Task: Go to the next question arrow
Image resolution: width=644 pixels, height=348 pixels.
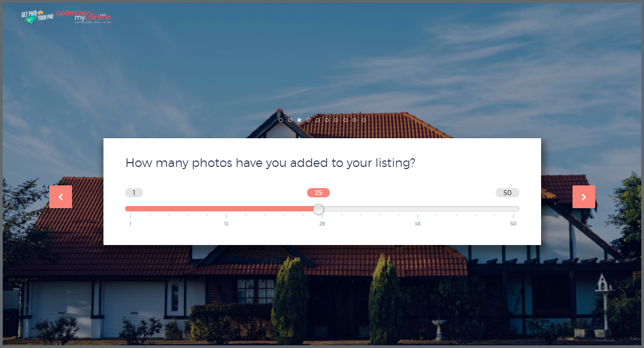Action: click(584, 197)
